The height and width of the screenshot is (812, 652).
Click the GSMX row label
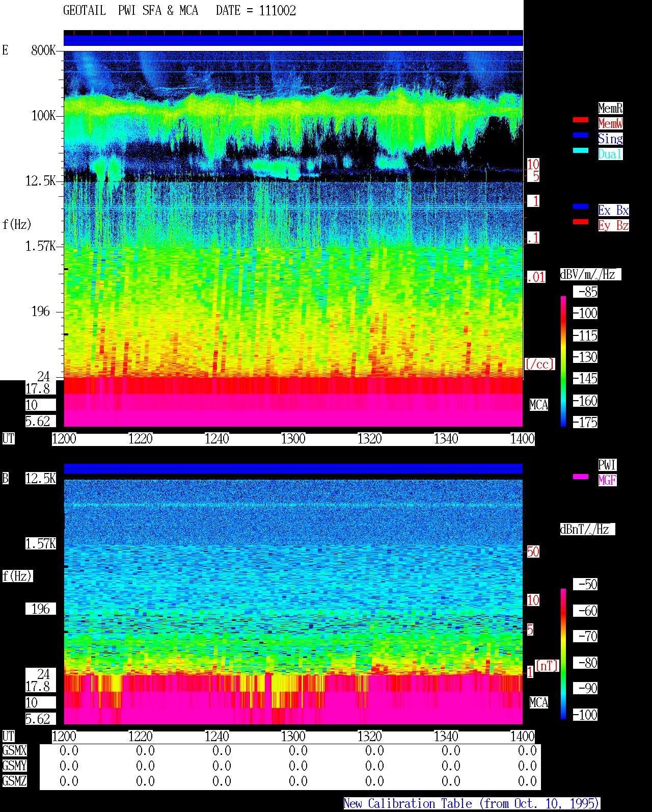(x=15, y=751)
